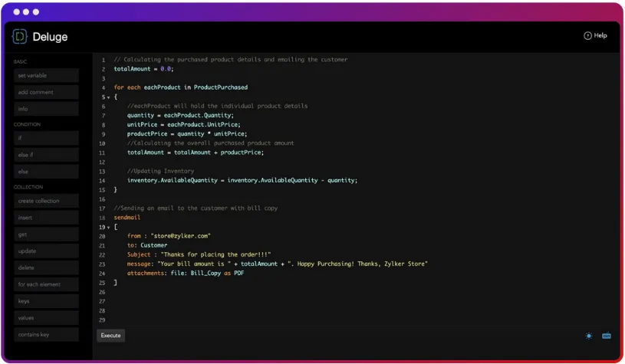Viewport: 625px width, 364px height.
Task: Collapse the code fold arrow at line 5
Action: tap(108, 97)
